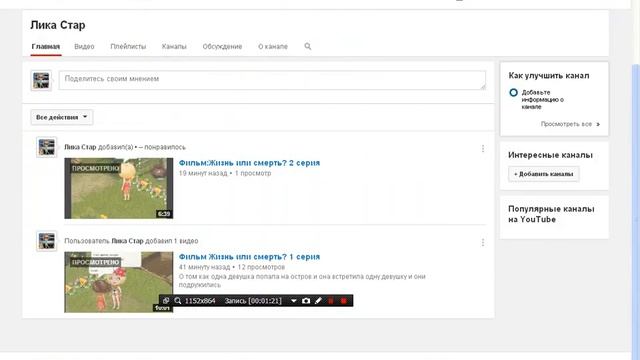640x360 pixels.
Task: Click avatar of the 2 серия feed post
Action: coord(47,147)
